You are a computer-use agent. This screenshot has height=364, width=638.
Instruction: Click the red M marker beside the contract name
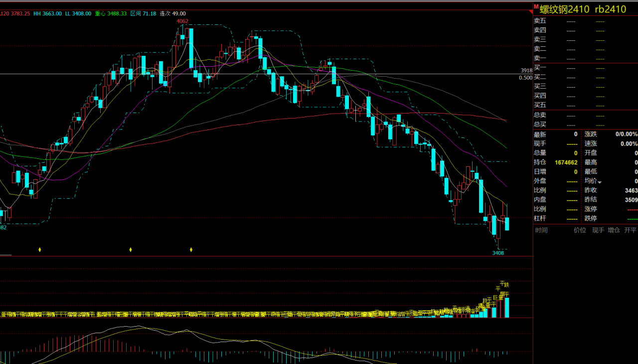pyautogui.click(x=536, y=7)
